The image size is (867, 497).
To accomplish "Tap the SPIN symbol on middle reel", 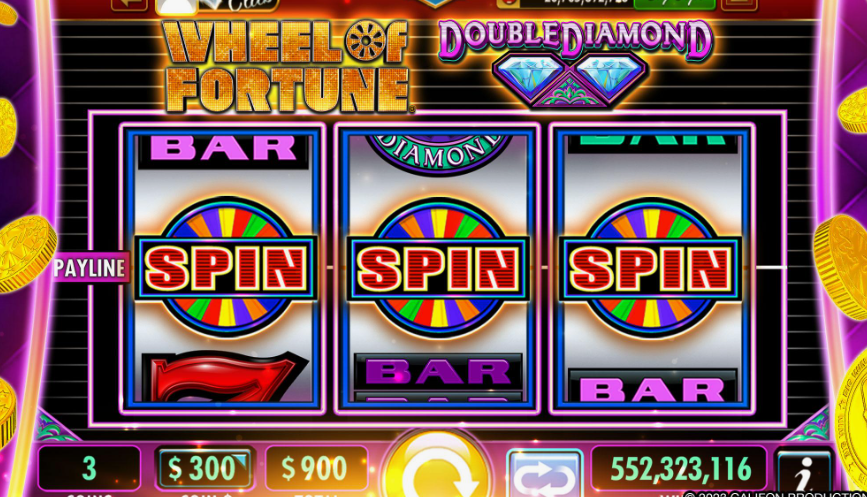I will point(438,268).
